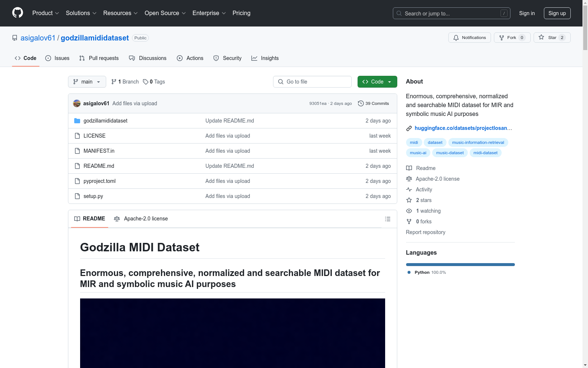
Task: Click the pyproject.toml file icon
Action: coord(77,181)
